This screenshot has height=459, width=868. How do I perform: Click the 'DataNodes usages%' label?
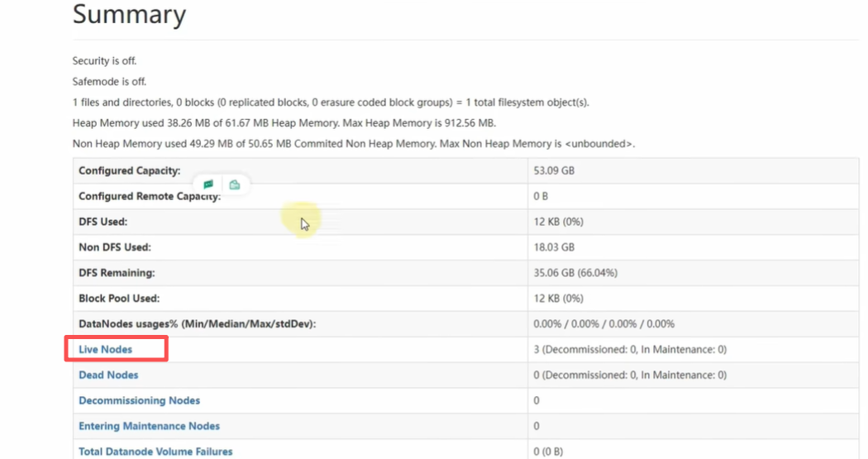pyautogui.click(x=197, y=324)
